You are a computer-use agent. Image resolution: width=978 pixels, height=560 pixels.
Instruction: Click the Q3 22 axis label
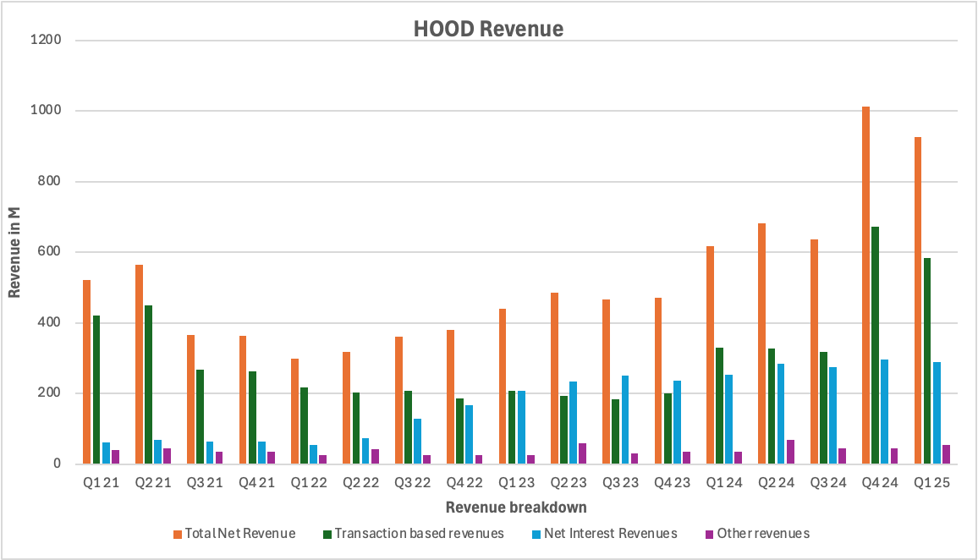412,483
